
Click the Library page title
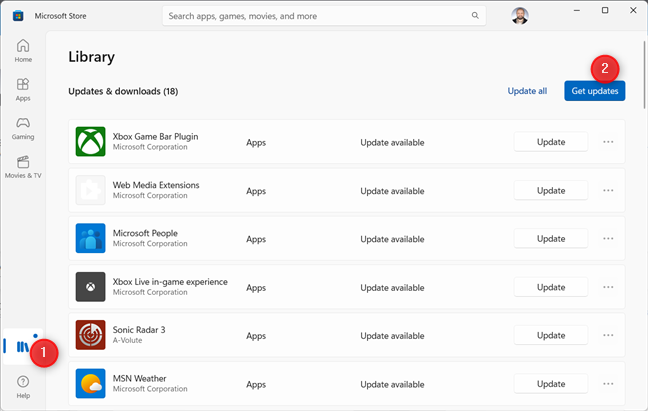91,57
